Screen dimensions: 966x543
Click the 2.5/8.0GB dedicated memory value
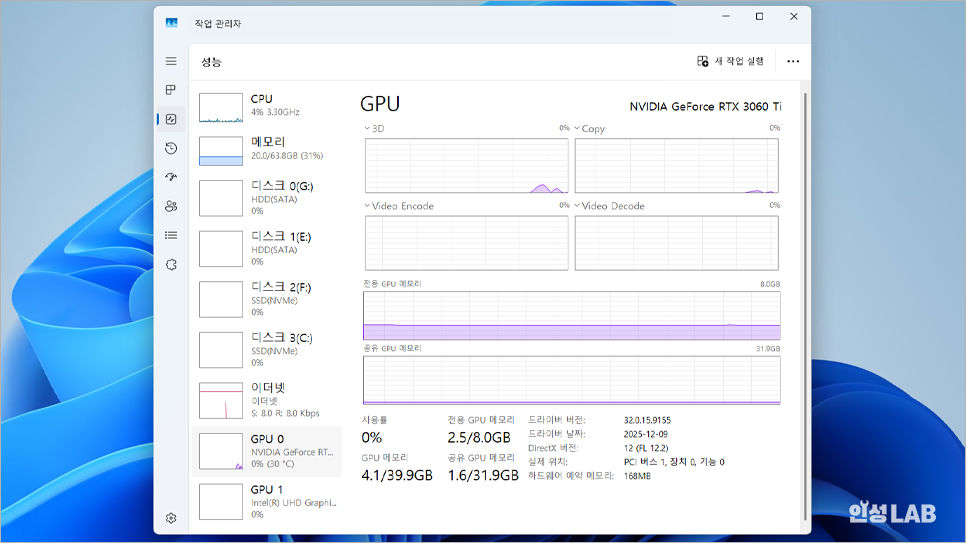(x=479, y=438)
